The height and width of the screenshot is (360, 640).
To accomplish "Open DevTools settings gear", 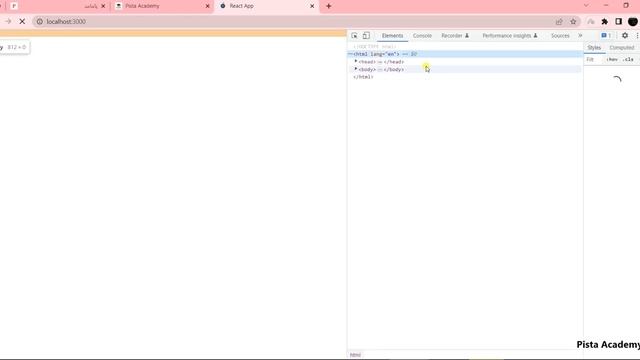I will click(x=625, y=36).
